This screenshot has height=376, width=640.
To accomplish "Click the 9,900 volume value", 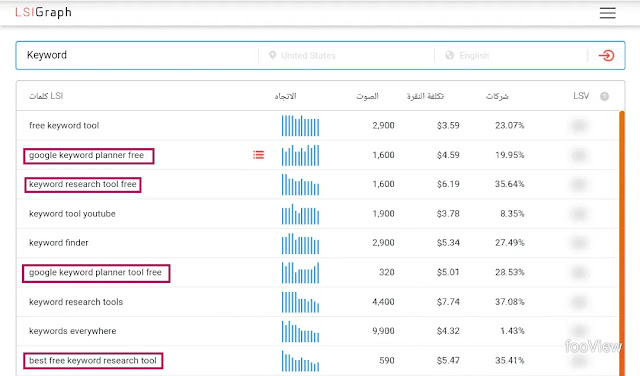I will [383, 331].
